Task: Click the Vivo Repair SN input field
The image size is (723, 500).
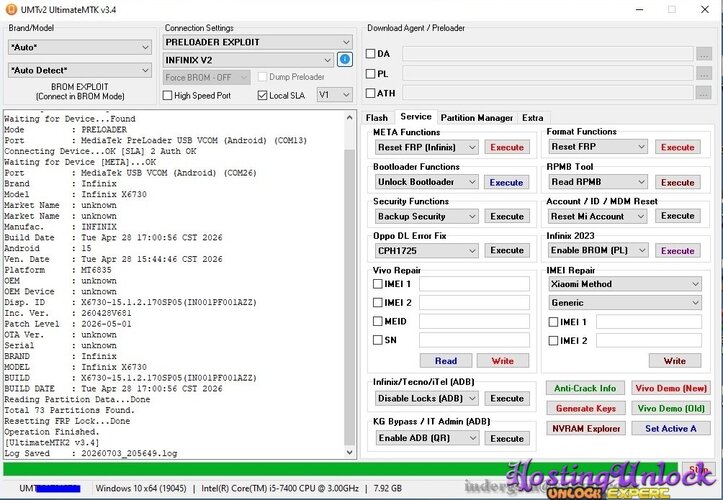Action: pos(474,340)
